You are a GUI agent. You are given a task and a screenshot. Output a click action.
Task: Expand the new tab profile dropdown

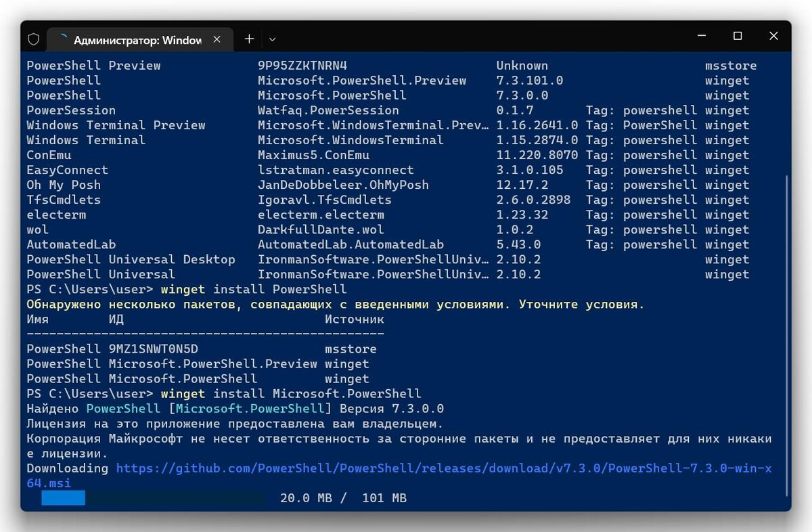[272, 39]
